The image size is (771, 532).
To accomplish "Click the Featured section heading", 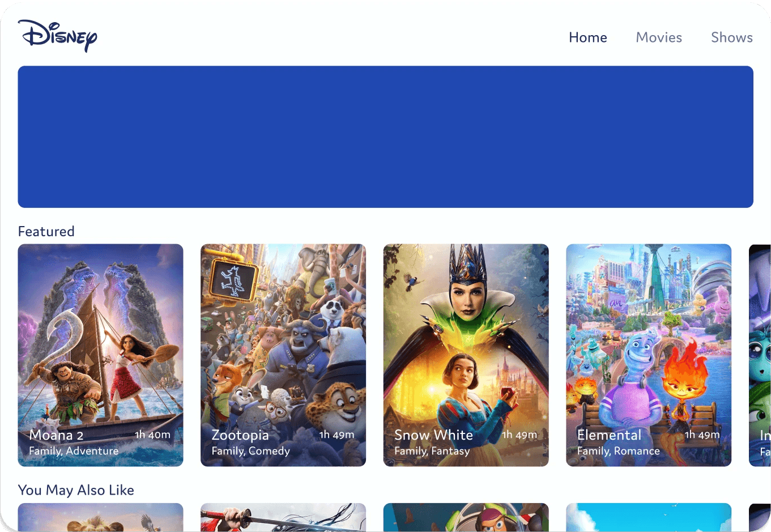I will click(x=46, y=231).
